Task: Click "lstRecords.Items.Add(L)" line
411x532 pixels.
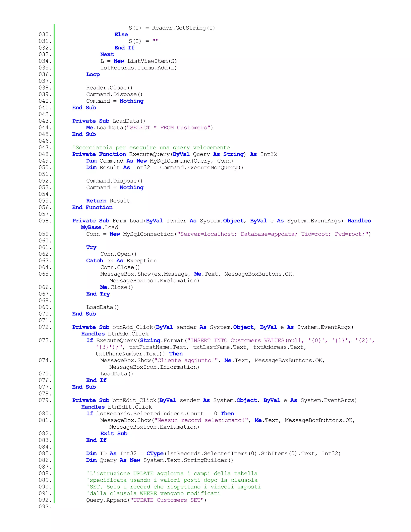Action: click(138, 68)
